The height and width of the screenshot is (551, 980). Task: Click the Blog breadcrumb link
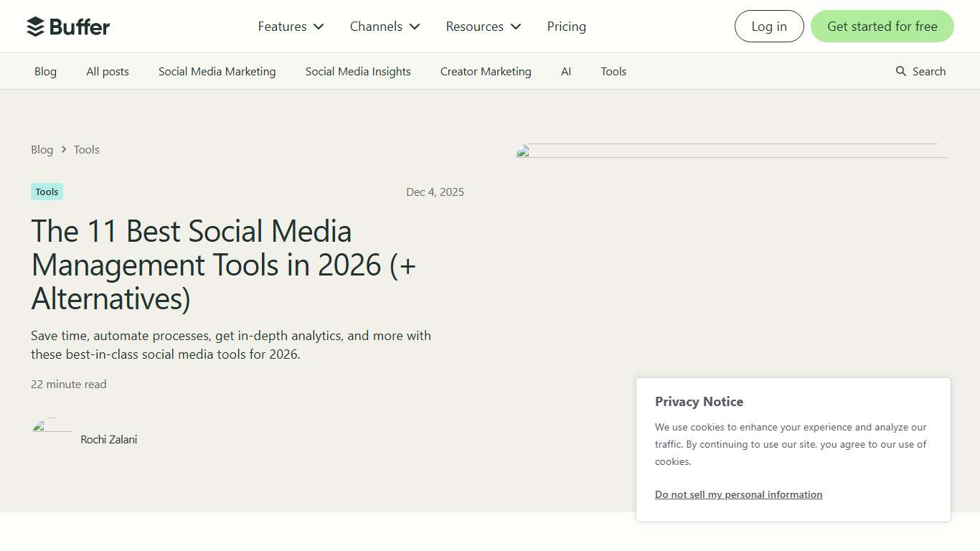pyautogui.click(x=42, y=149)
